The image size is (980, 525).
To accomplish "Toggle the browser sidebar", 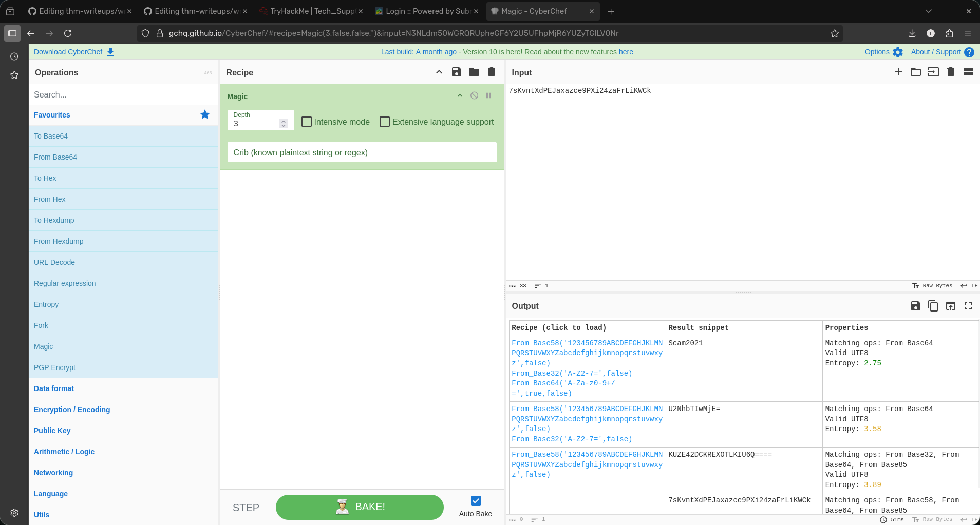I will 12,33.
